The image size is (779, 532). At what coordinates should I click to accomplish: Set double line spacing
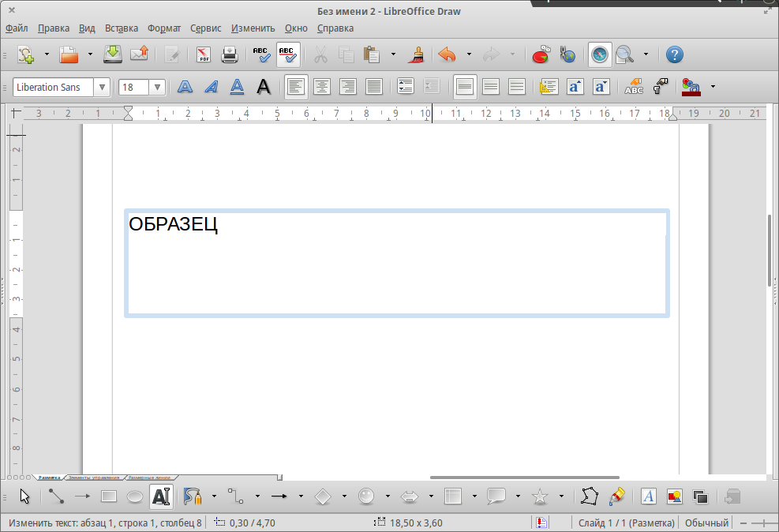517,88
